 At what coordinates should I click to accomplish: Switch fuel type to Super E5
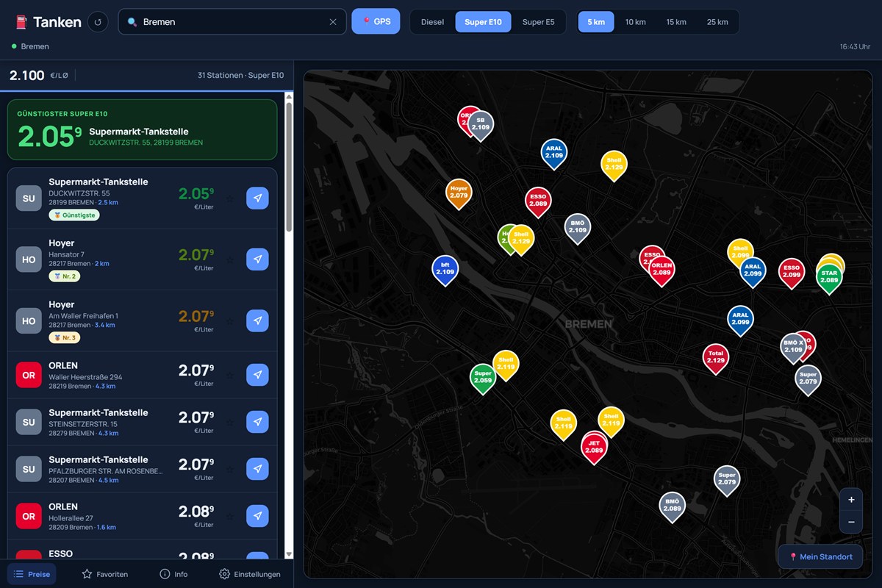[x=538, y=22]
